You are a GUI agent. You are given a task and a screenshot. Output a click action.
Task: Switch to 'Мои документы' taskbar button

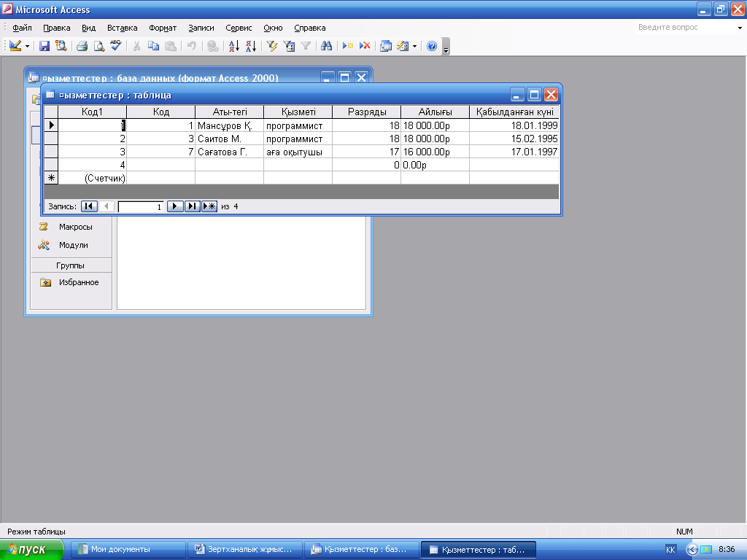click(x=128, y=550)
